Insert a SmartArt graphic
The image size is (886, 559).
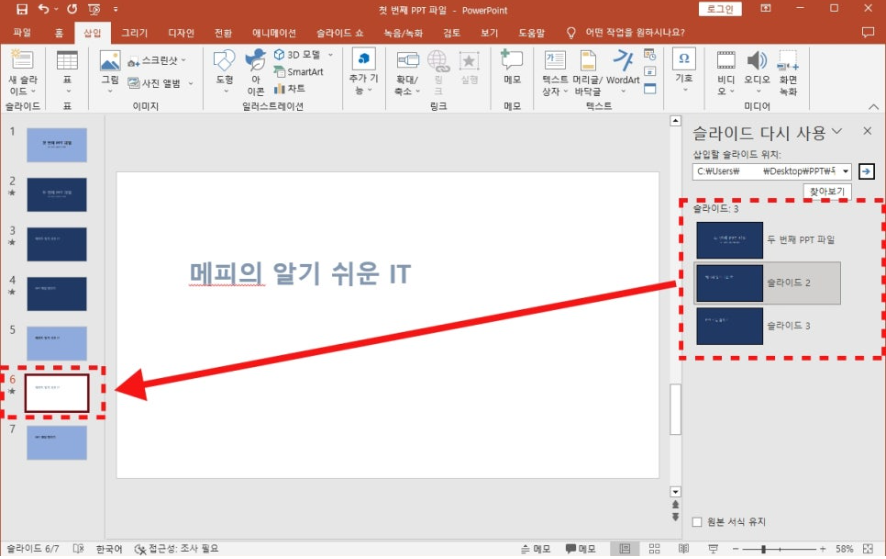click(298, 72)
